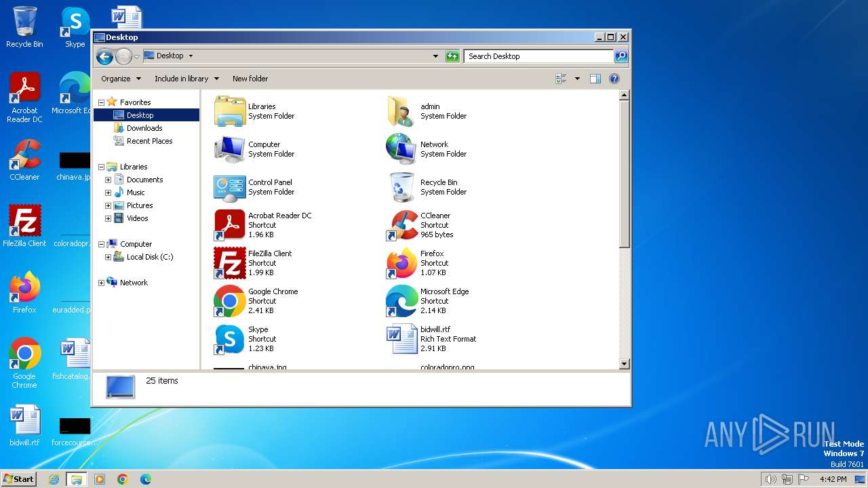Click the volume speaker tray icon
Viewport: 868px width, 488px height.
click(x=770, y=479)
